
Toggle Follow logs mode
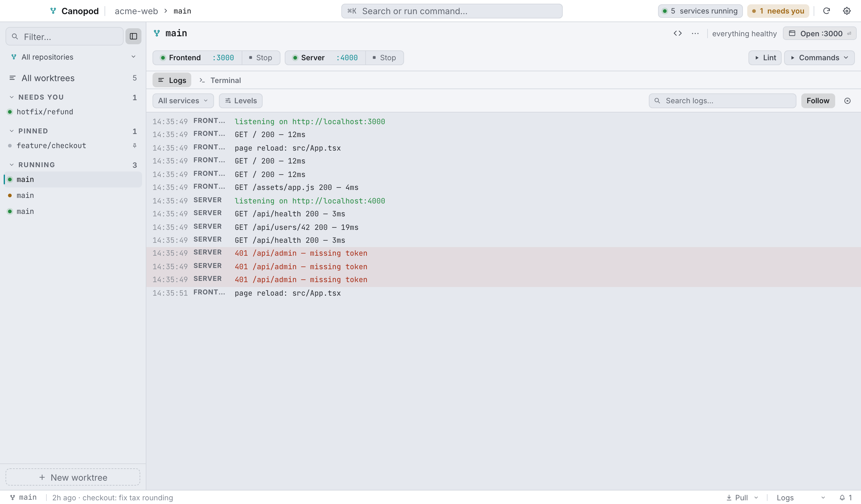pos(818,101)
